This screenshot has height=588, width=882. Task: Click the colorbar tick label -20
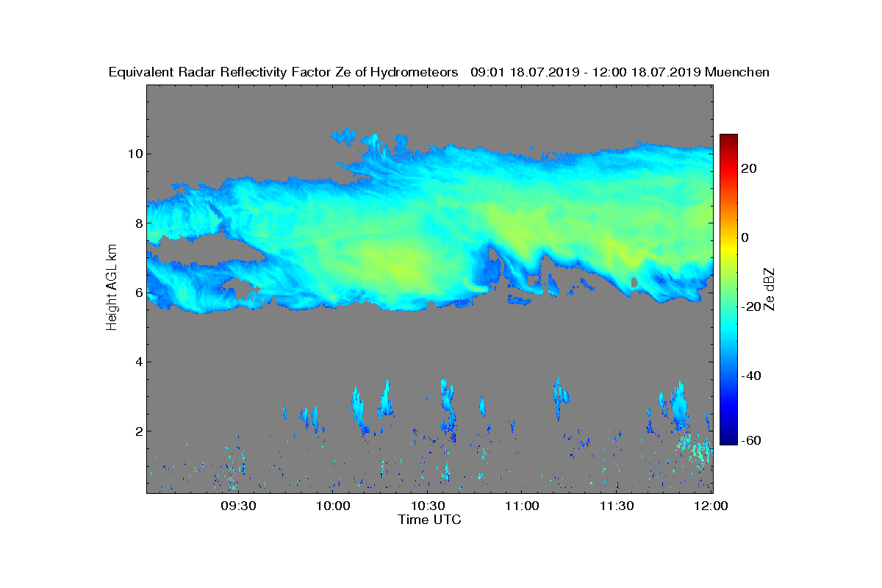753,306
